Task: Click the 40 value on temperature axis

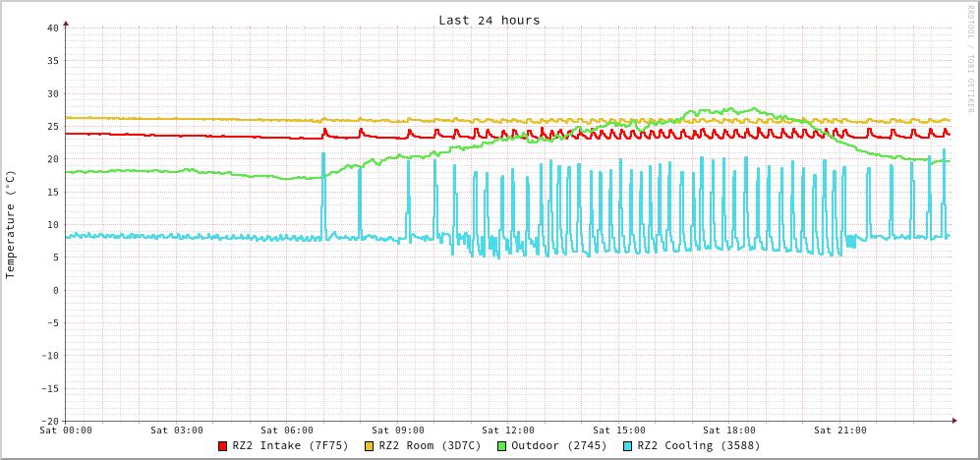Action: point(52,28)
